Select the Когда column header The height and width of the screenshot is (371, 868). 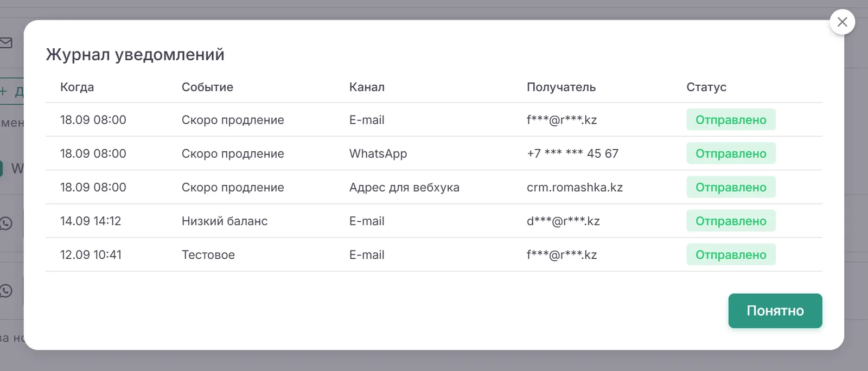pyautogui.click(x=77, y=87)
